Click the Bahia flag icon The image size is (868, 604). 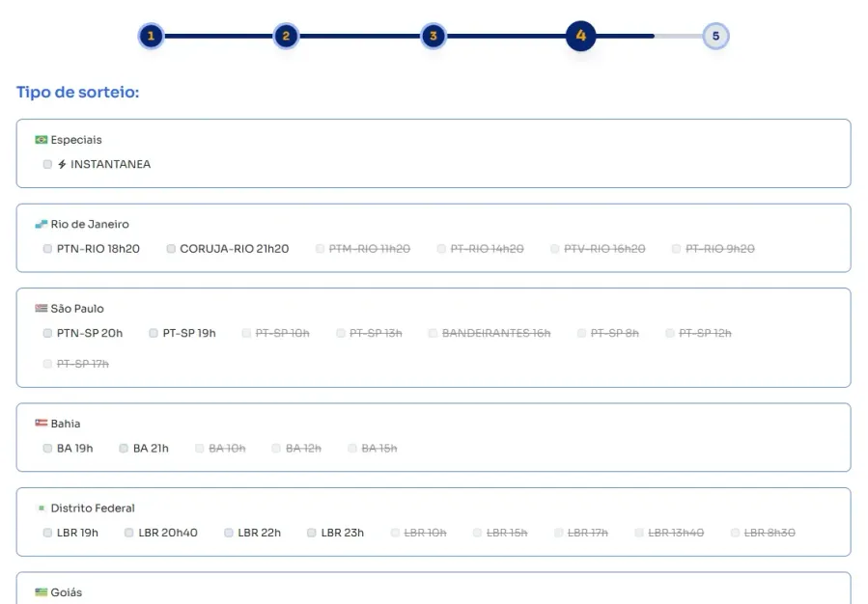tap(42, 424)
